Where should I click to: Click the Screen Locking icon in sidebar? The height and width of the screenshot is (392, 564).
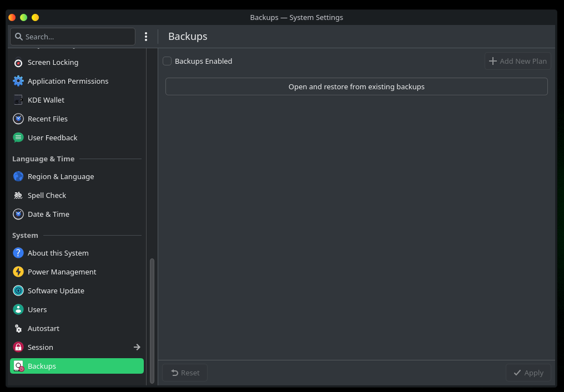tap(18, 63)
